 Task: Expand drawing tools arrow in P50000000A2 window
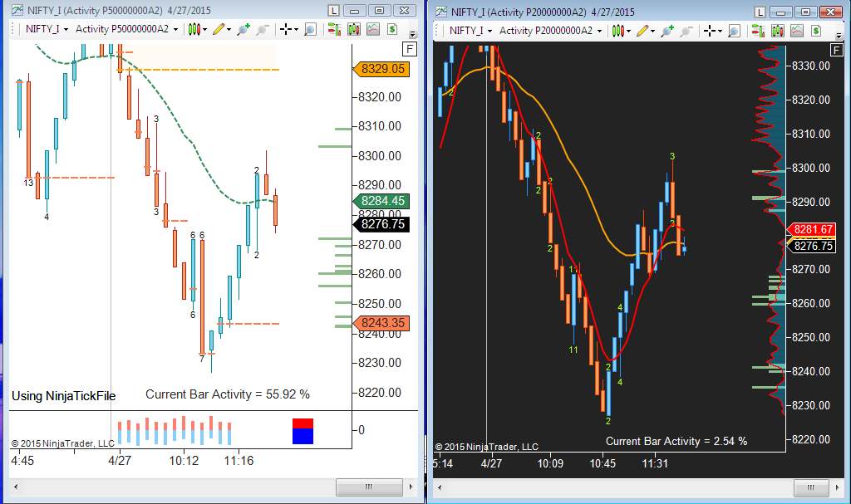(x=229, y=30)
